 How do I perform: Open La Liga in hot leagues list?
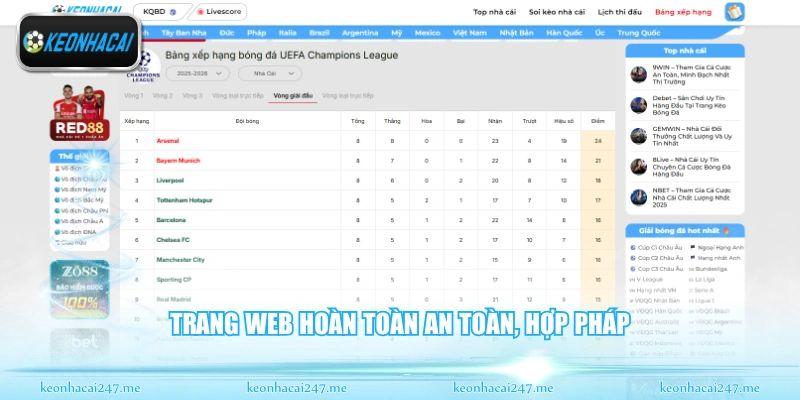(x=702, y=280)
